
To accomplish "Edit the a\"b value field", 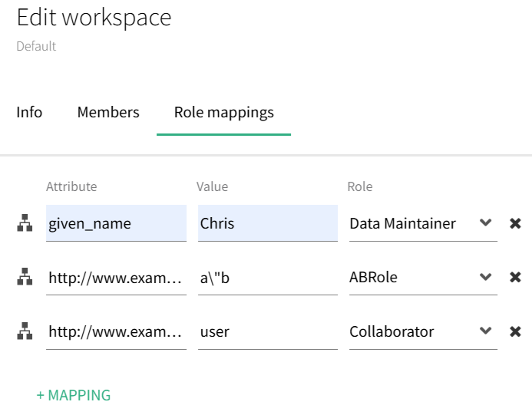I will [x=268, y=278].
